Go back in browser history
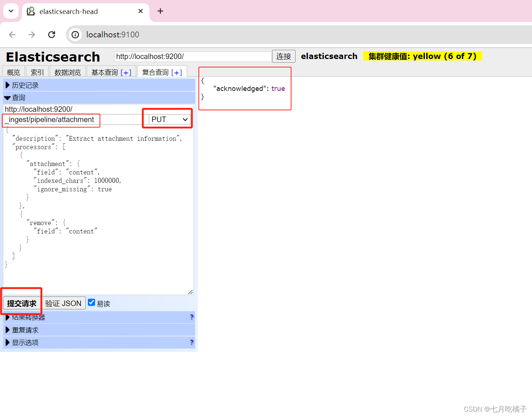This screenshot has width=532, height=416. pos(12,34)
